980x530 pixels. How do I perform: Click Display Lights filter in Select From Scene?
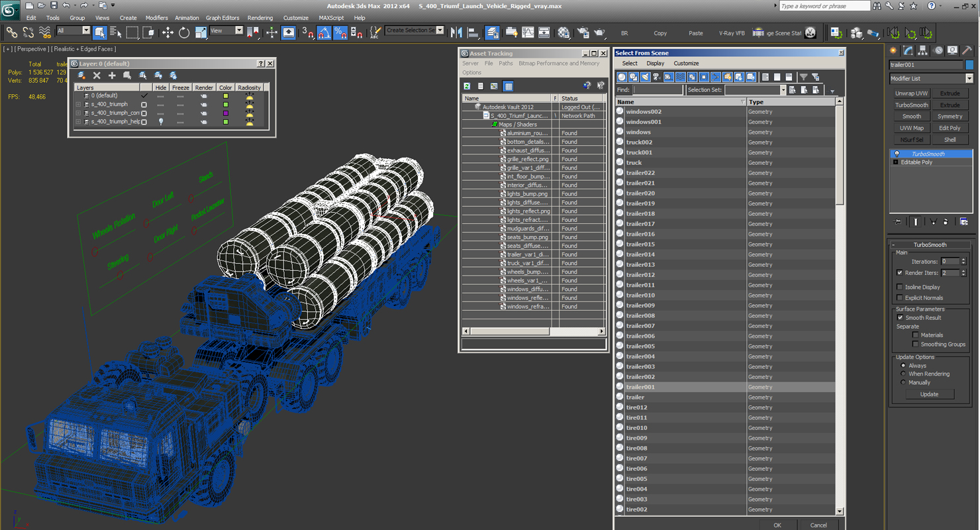[645, 77]
